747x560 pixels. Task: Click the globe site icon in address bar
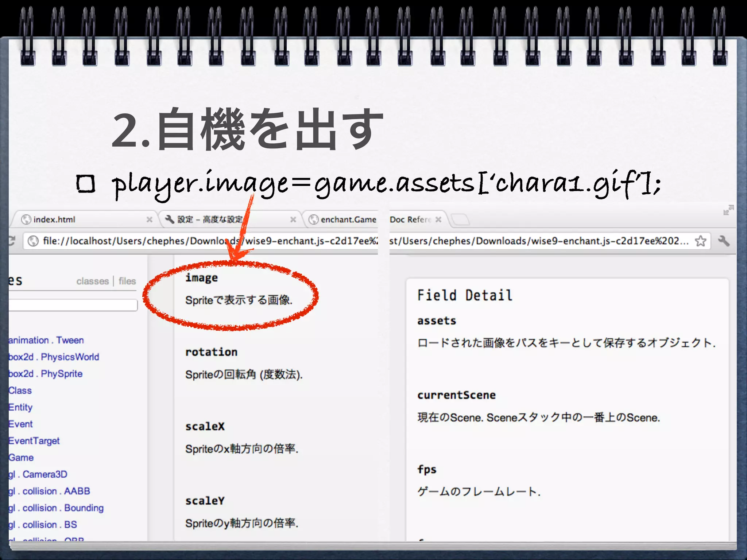click(33, 241)
